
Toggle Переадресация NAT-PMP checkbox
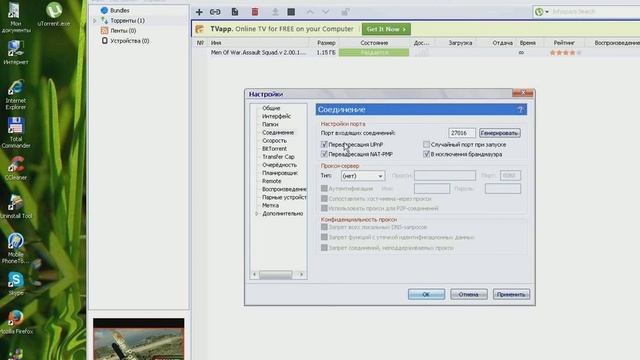click(x=324, y=154)
